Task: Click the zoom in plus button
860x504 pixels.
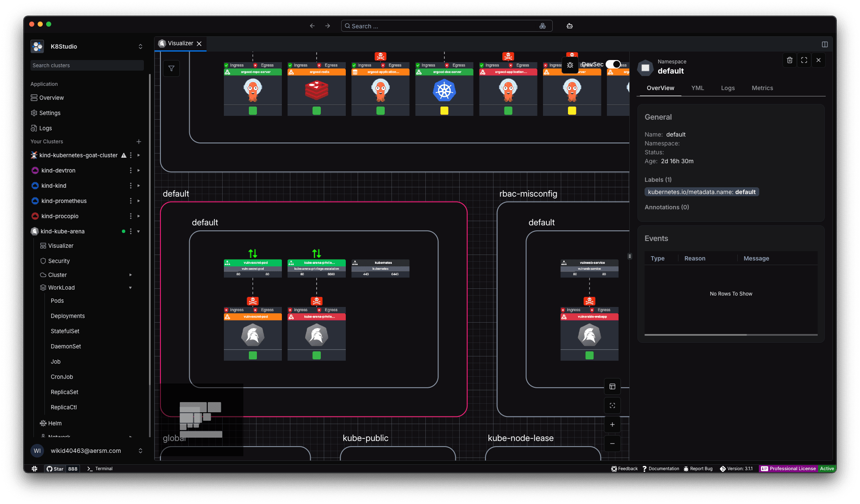Action: 612,425
